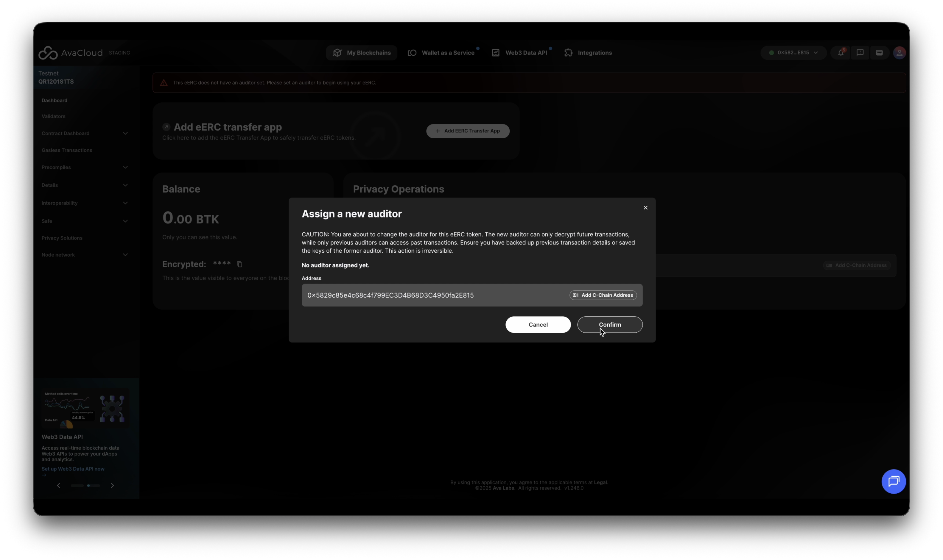Click the AvaCloud logo
This screenshot has height=560, width=943.
70,53
